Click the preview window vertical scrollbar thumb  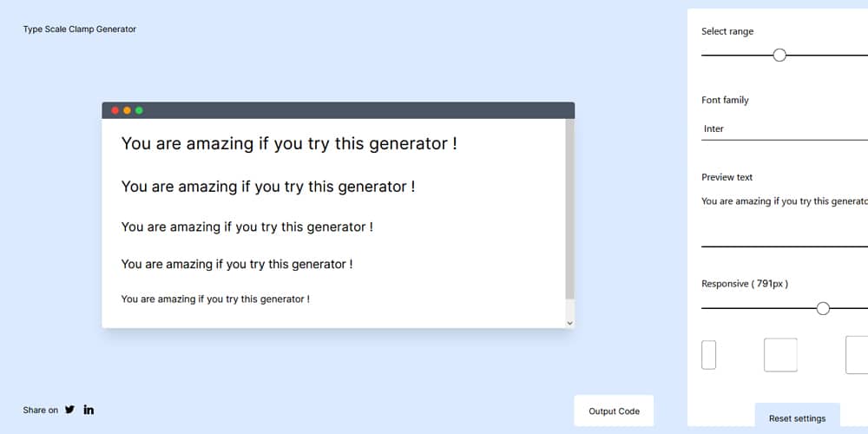pos(569,209)
